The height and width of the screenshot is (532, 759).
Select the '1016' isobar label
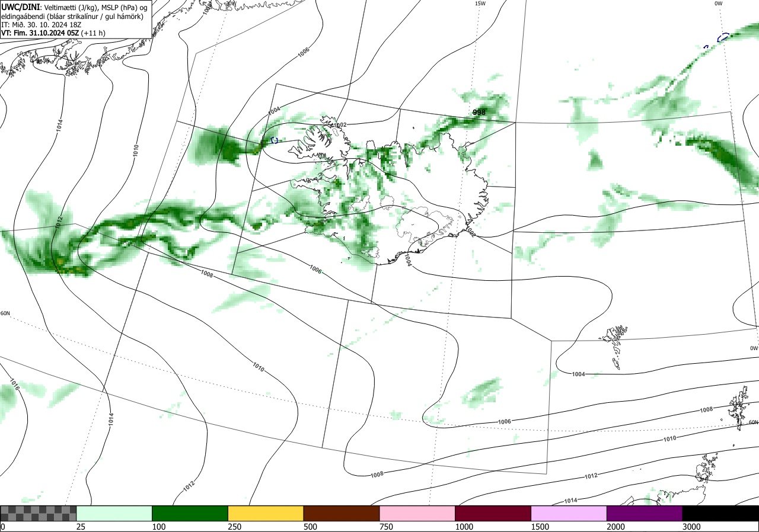tap(15, 384)
